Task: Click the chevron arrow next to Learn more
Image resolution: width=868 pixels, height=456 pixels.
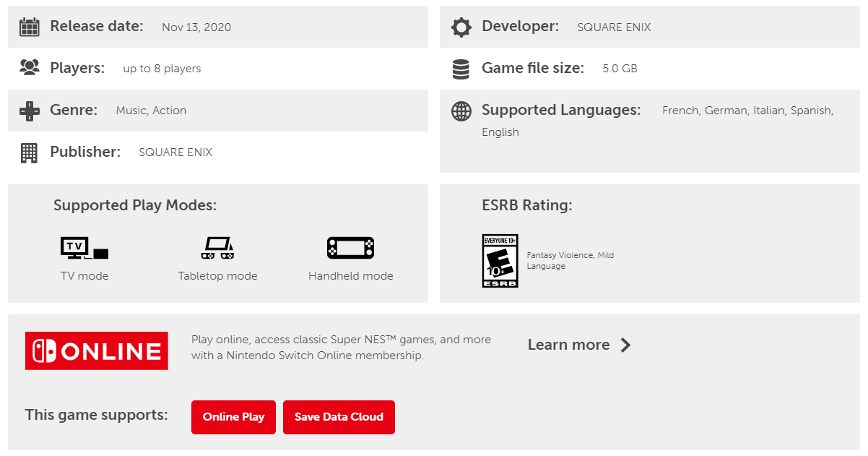Action: pos(625,345)
